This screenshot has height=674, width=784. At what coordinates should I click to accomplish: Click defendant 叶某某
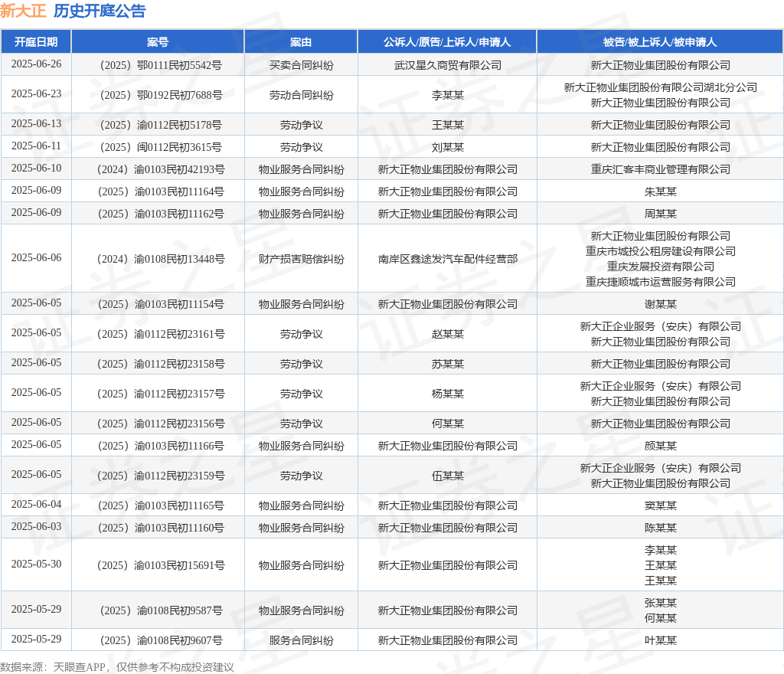660,640
